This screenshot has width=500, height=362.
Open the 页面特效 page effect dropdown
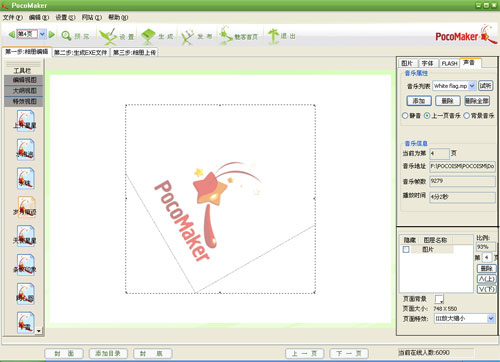[491, 318]
